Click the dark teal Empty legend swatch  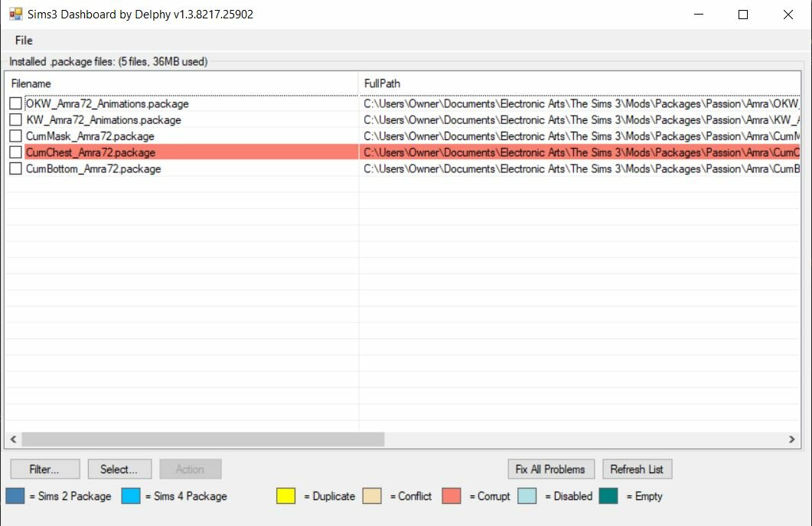click(608, 496)
